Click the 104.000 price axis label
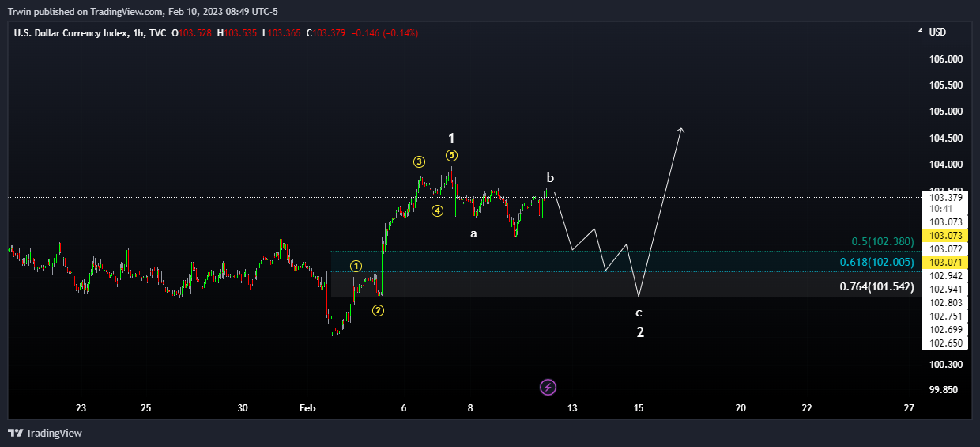This screenshot has height=447, width=980. [x=946, y=165]
